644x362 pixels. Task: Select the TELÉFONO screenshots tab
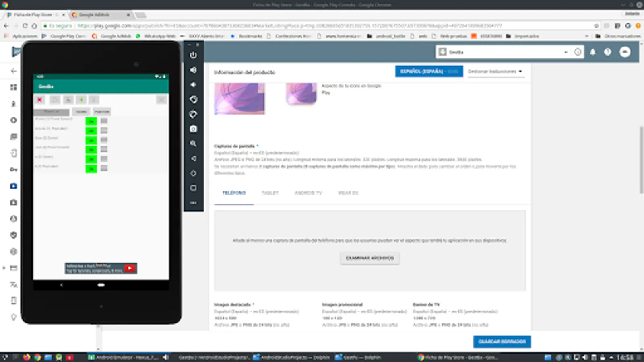pos(234,193)
